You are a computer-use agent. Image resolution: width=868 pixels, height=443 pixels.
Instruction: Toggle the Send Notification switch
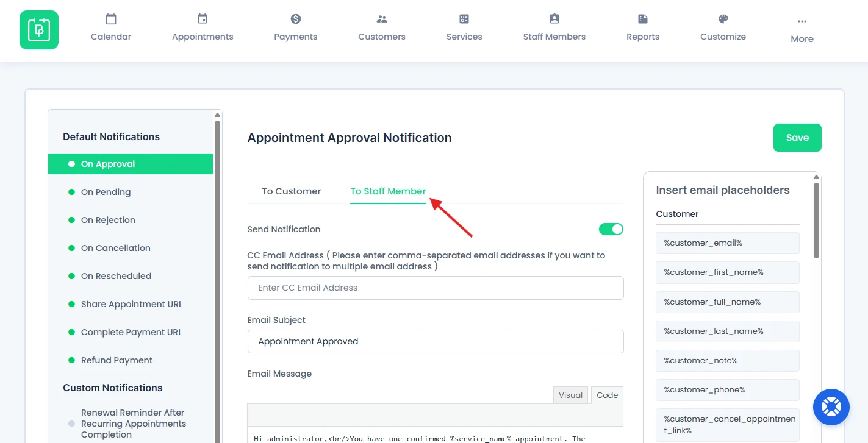[x=611, y=229]
